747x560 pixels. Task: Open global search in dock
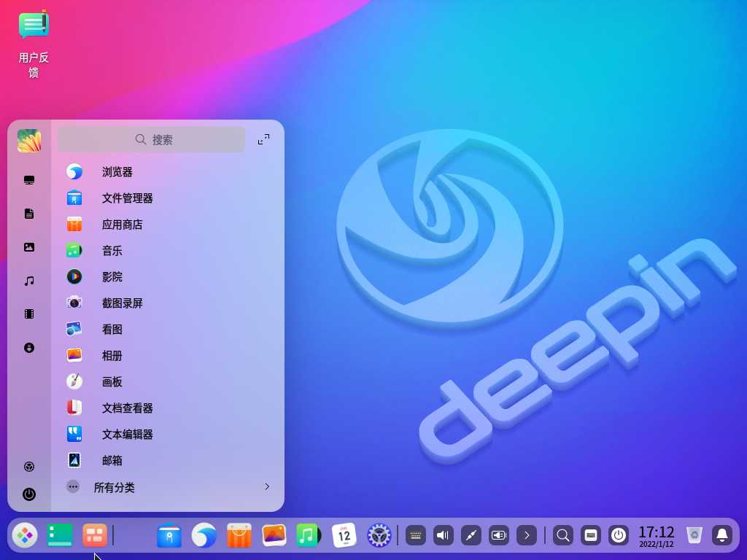[x=562, y=536]
